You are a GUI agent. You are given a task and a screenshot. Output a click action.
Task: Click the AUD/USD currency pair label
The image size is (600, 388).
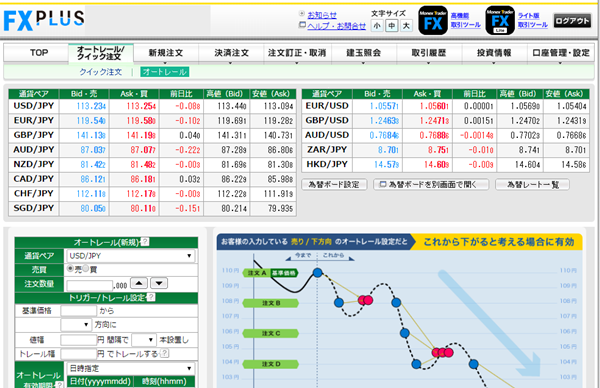tap(327, 135)
